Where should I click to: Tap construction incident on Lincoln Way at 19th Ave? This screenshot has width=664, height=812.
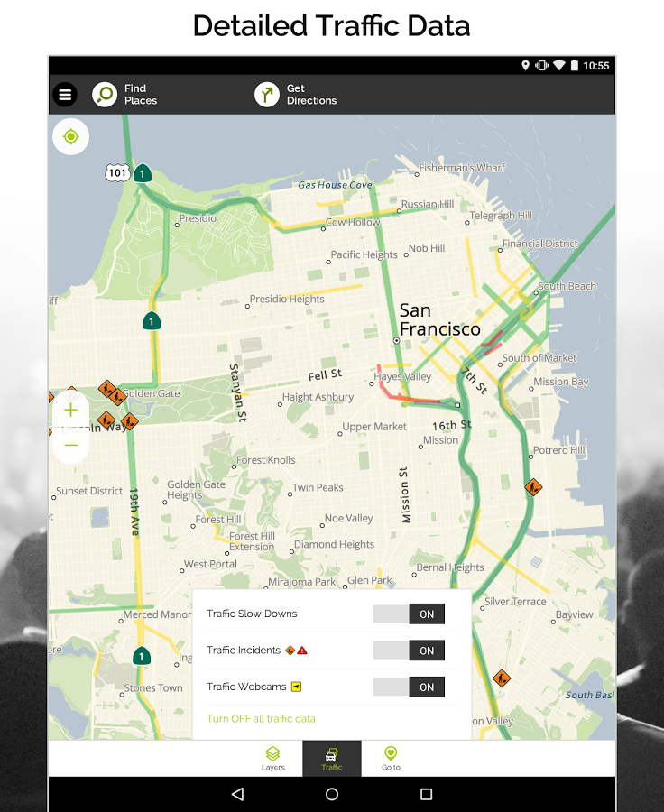(x=130, y=421)
